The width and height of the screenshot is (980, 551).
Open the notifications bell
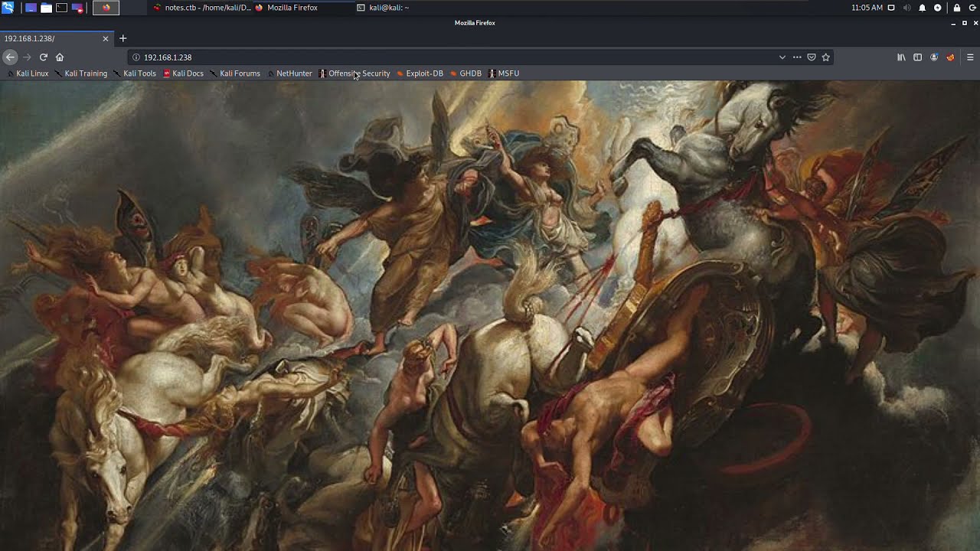[x=922, y=8]
